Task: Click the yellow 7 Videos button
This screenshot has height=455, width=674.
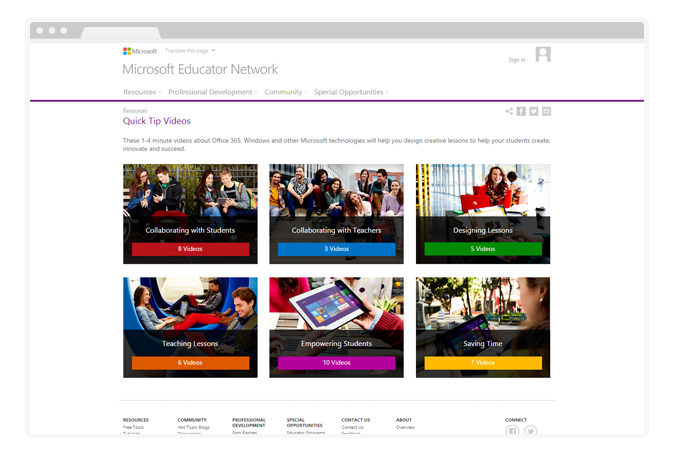Action: [483, 363]
